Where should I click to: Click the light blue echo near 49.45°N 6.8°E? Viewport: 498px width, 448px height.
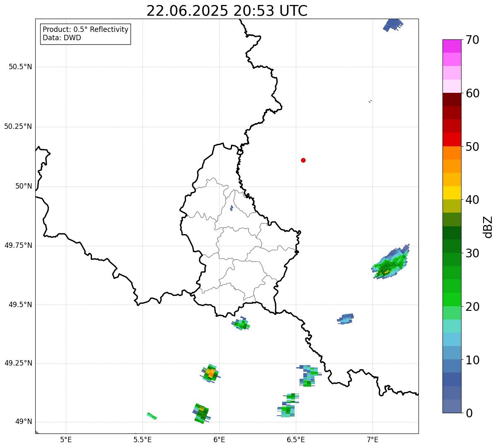coord(345,319)
